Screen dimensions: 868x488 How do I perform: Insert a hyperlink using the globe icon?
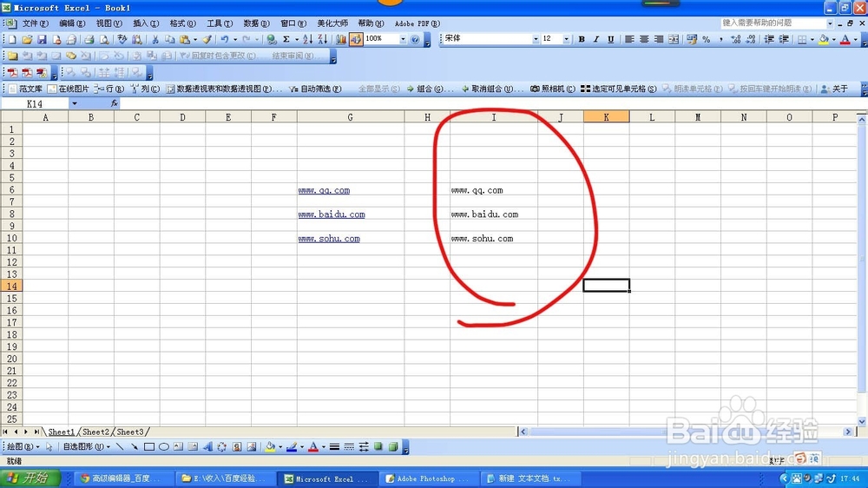pyautogui.click(x=271, y=39)
